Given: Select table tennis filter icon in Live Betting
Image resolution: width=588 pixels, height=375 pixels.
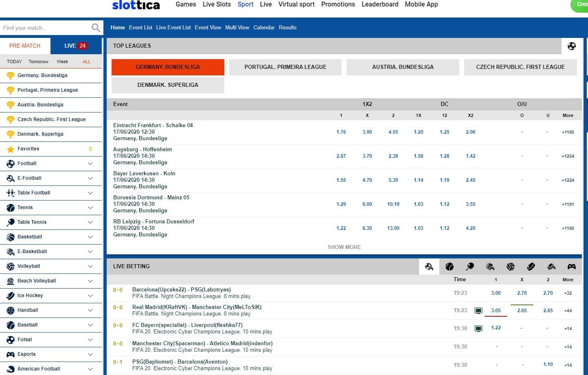Looking at the screenshot, I should click(x=470, y=267).
